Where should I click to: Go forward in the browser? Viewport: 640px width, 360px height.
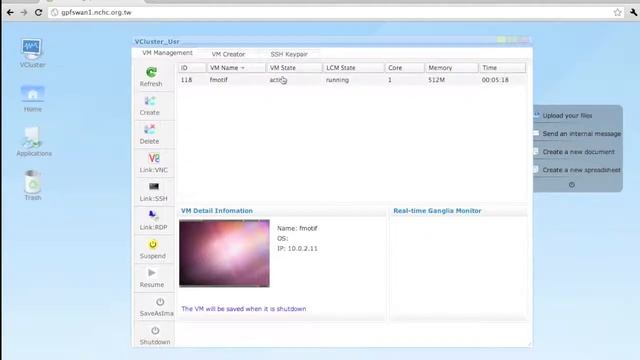tap(24, 12)
